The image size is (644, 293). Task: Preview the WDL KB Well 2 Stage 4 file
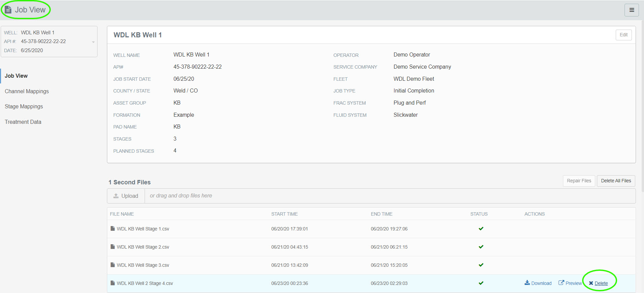coord(570,283)
